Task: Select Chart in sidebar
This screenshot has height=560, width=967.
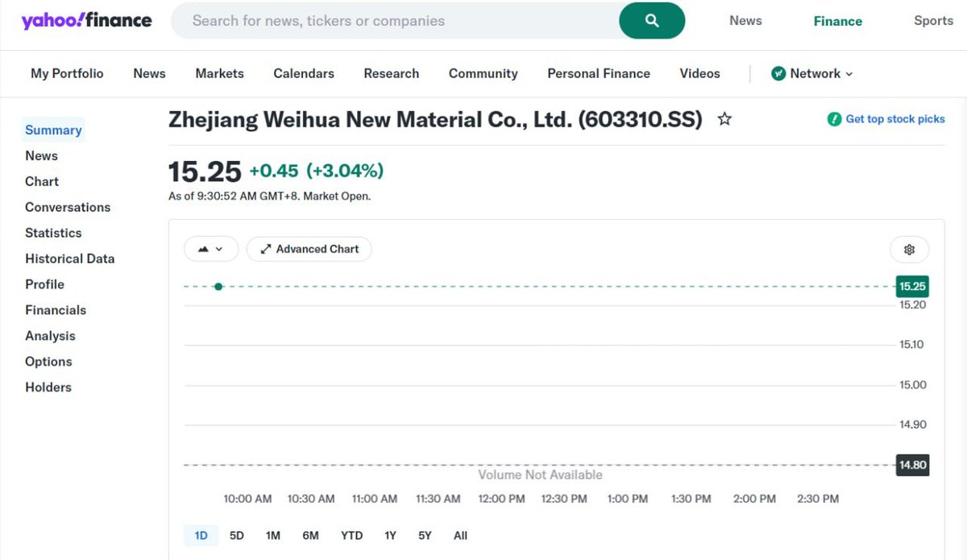Action: click(42, 181)
